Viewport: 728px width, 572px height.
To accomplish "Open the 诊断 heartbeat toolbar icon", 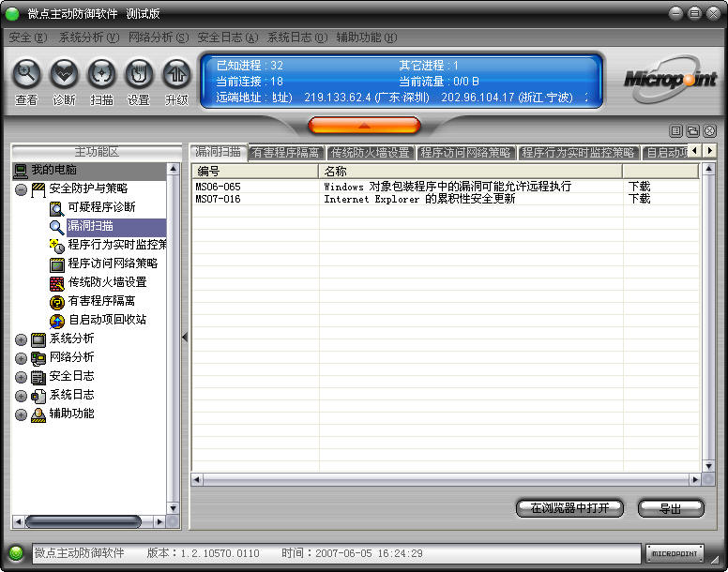I will click(64, 74).
